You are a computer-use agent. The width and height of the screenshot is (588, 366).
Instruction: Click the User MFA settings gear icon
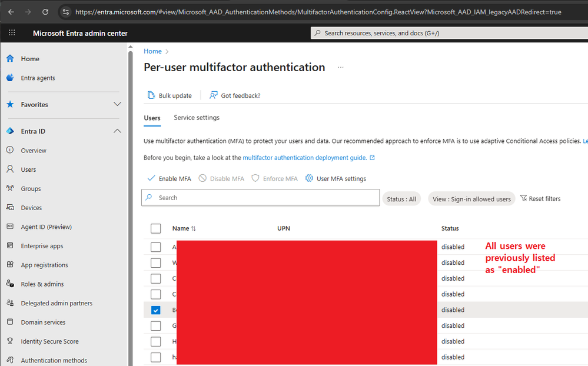click(309, 178)
